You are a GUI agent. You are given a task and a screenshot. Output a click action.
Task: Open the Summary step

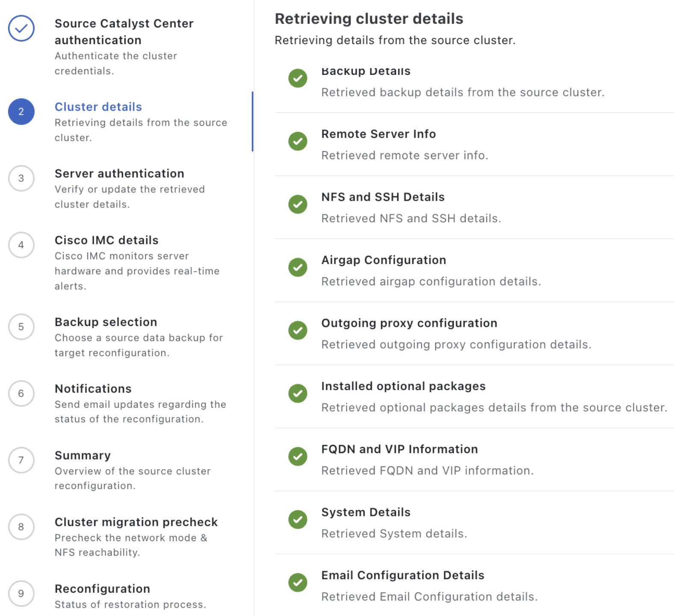tap(21, 460)
